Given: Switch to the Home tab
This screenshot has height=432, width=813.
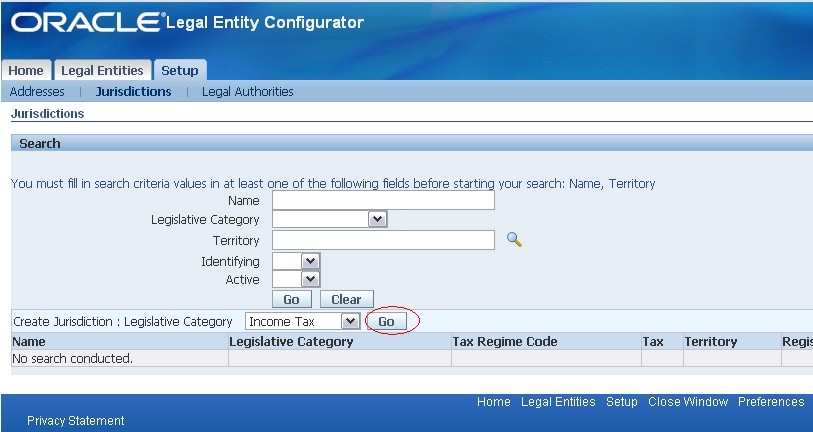Looking at the screenshot, I should pos(26,71).
